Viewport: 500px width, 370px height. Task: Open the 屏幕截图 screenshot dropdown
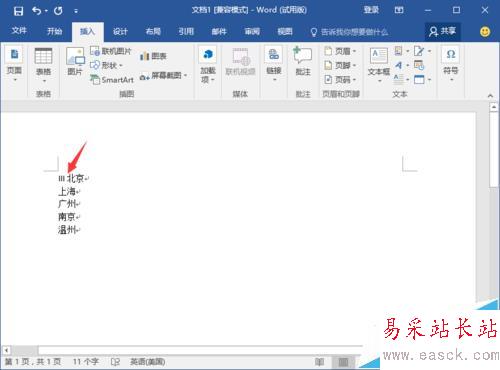click(x=163, y=76)
